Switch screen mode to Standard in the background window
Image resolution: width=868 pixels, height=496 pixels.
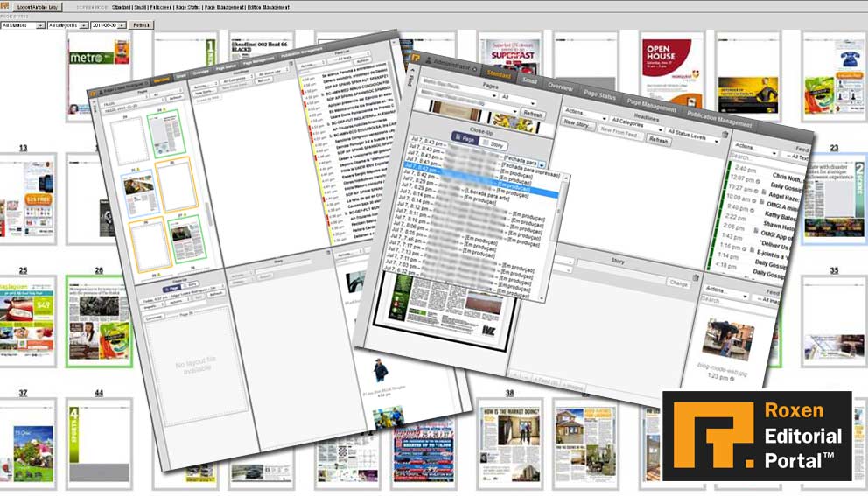[122, 7]
